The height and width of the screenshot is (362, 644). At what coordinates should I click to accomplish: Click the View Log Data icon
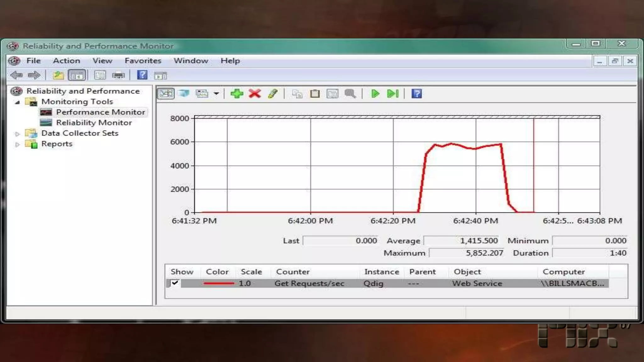click(184, 94)
